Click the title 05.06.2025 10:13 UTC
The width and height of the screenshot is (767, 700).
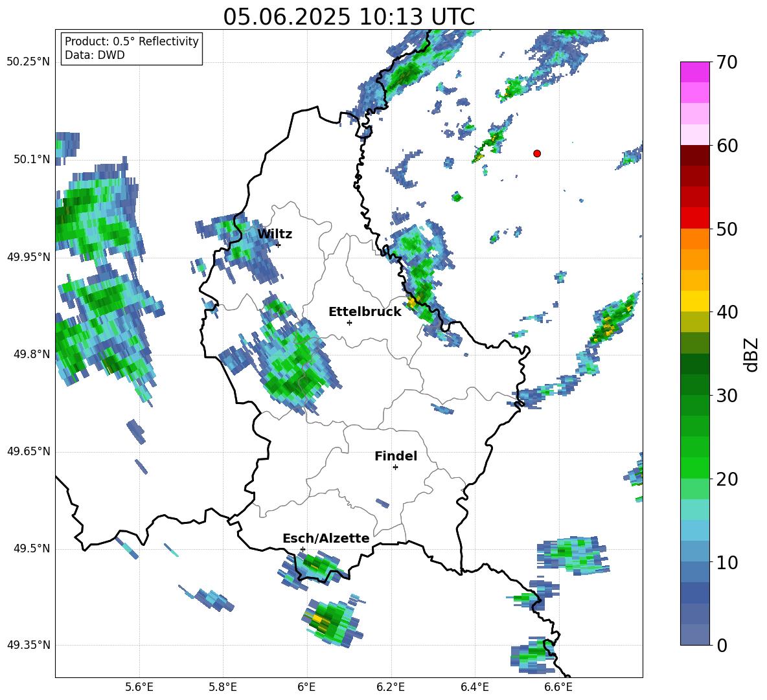click(349, 17)
